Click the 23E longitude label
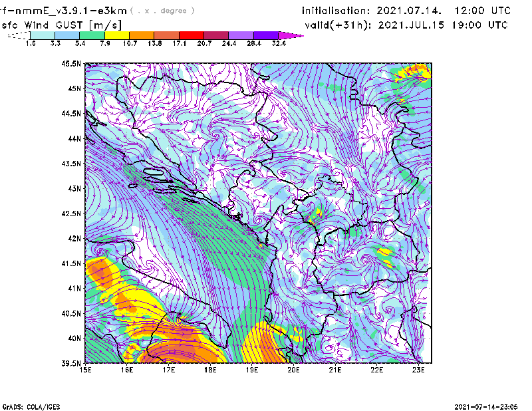 [418, 370]
